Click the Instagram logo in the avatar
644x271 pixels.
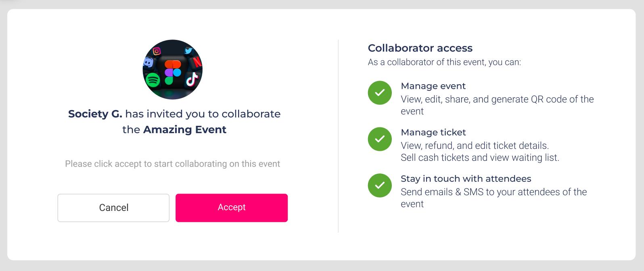click(157, 51)
